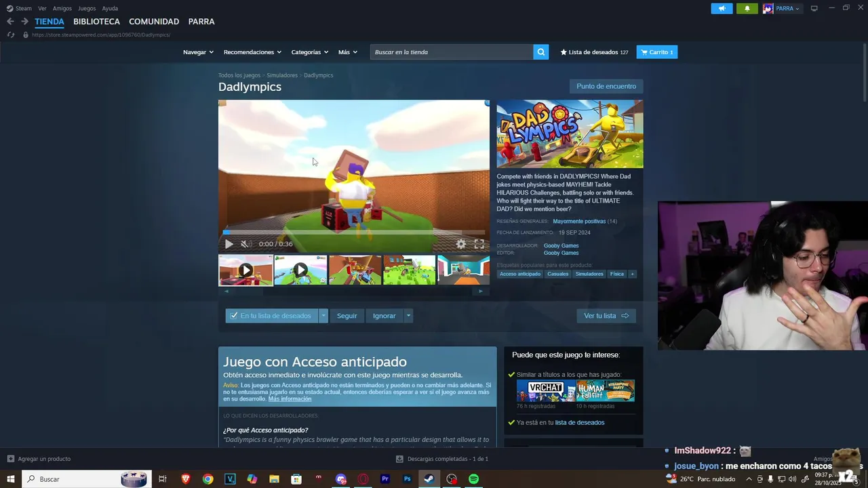Open the Carrito button

click(x=656, y=52)
